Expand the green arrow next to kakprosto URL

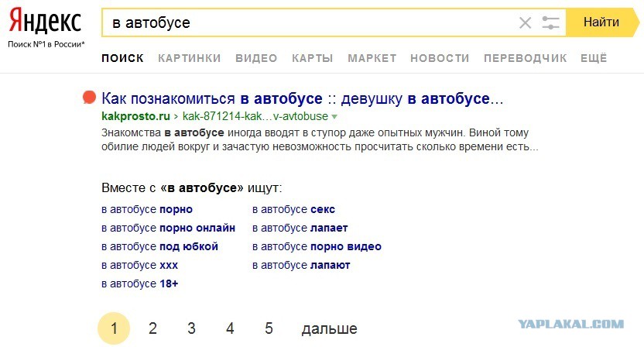click(x=334, y=117)
